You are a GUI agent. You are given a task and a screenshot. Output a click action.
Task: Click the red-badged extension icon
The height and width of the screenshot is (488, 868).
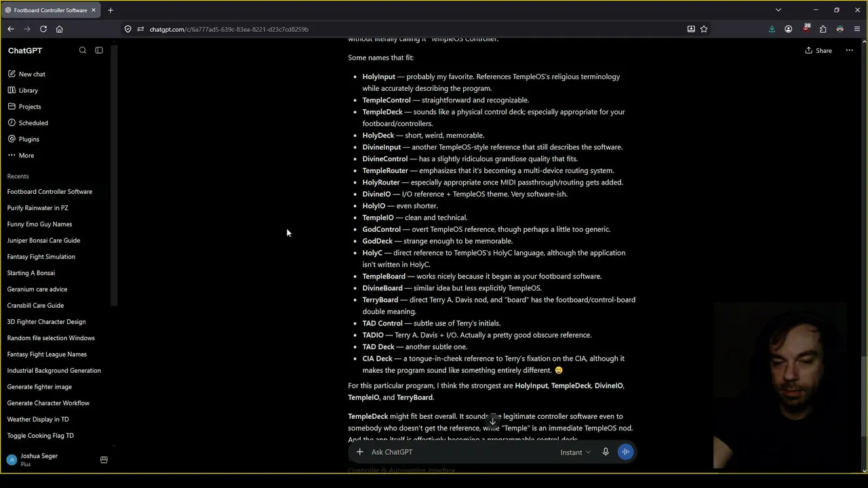coord(806,29)
